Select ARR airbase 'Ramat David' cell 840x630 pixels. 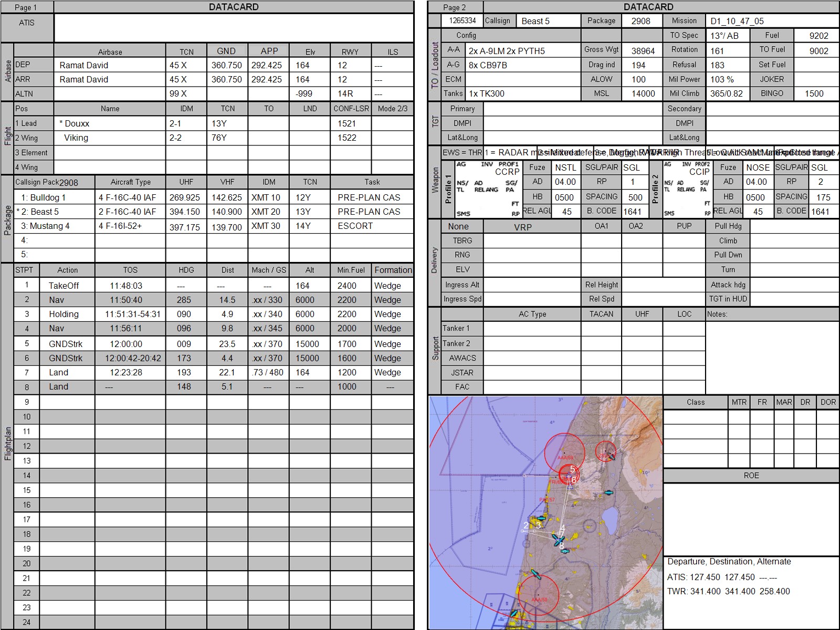click(110, 79)
